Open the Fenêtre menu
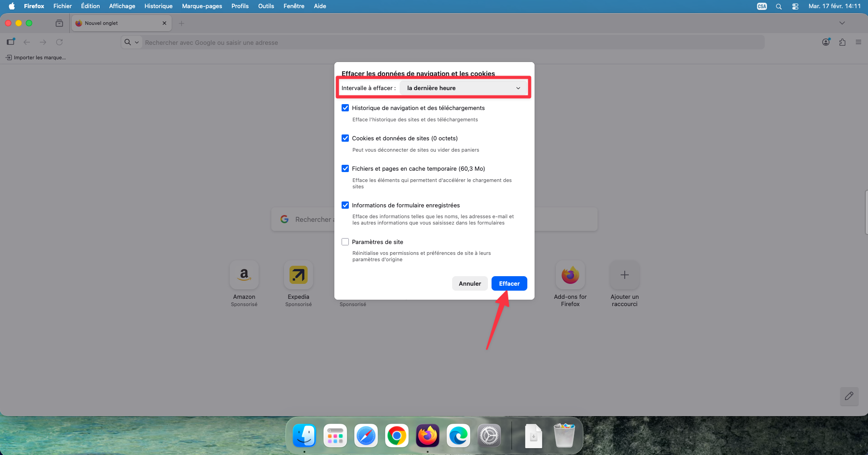 [x=294, y=6]
